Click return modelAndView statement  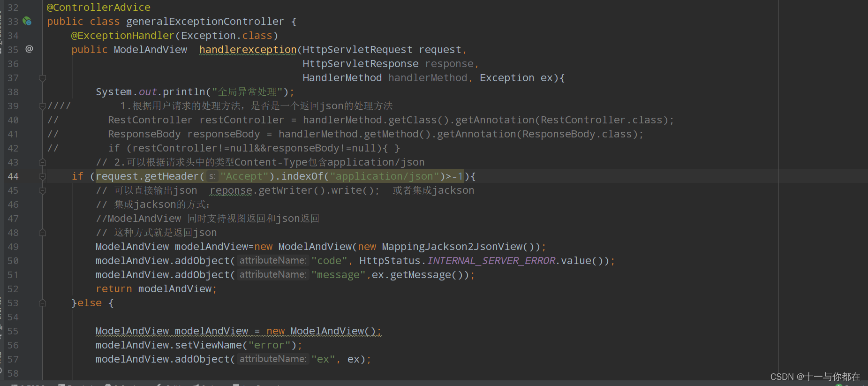point(156,289)
